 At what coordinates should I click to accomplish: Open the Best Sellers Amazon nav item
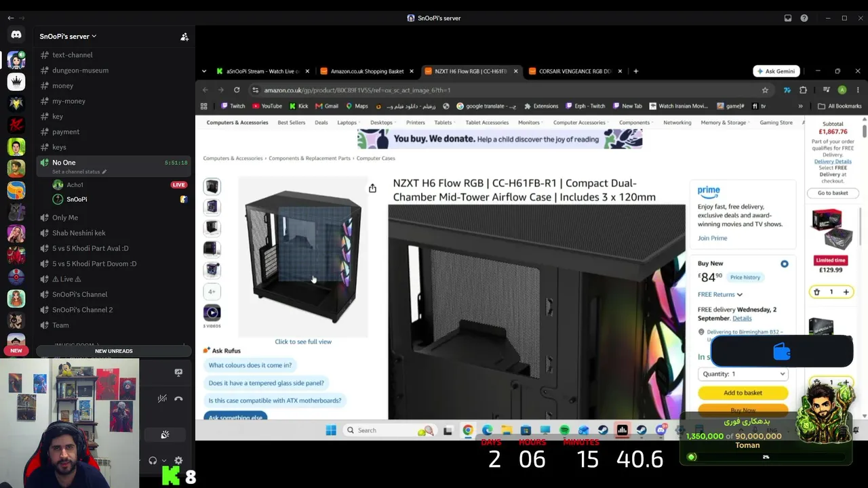coord(292,123)
